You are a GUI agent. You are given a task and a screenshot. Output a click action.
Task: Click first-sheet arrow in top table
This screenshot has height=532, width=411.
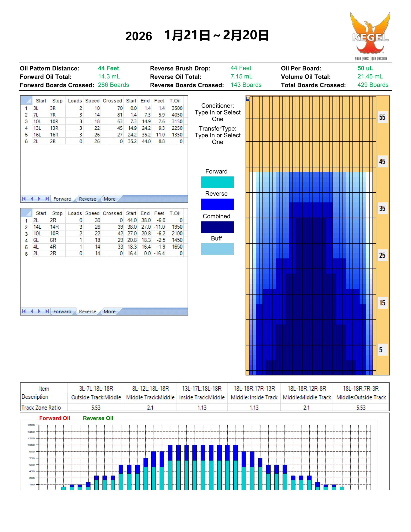pyautogui.click(x=24, y=199)
